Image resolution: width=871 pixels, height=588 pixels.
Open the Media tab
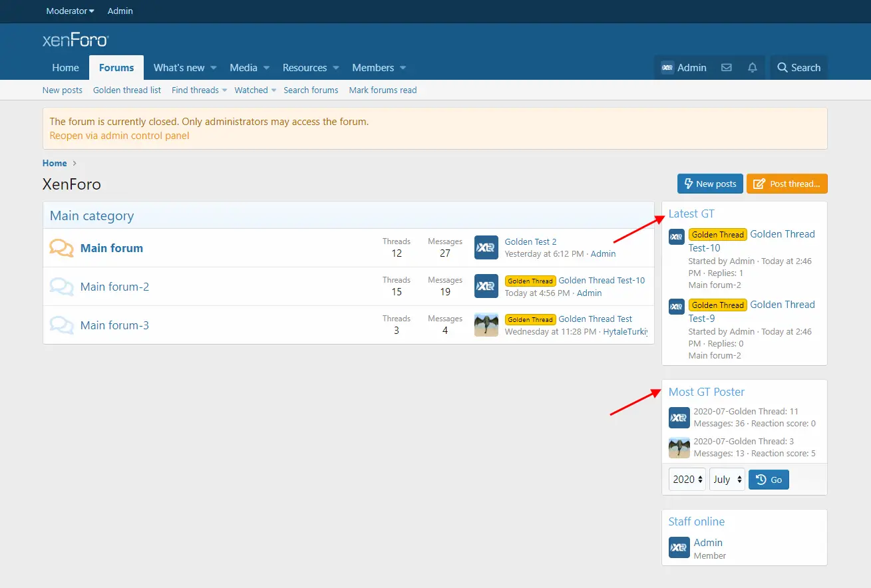click(x=244, y=68)
